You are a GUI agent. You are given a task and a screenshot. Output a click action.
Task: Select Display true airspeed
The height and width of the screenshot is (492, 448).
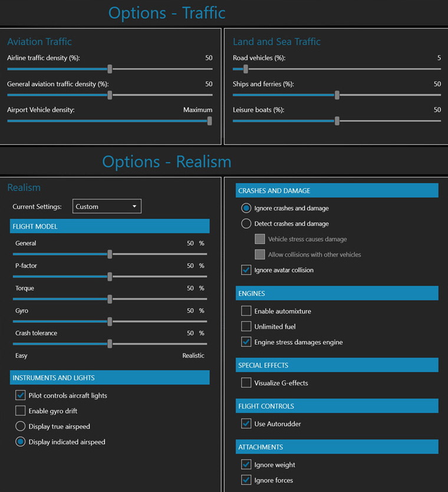tap(21, 426)
